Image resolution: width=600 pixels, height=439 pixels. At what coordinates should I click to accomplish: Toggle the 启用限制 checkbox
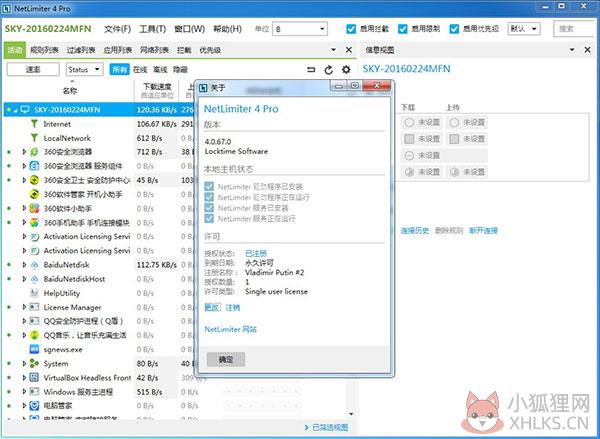click(x=403, y=29)
